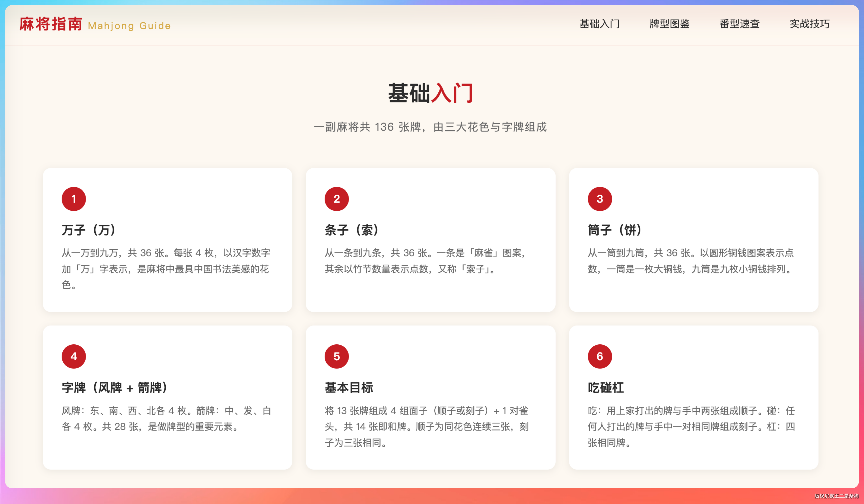Viewport: 864px width, 504px height.
Task: Click the 基本目标 card heading
Action: (x=349, y=388)
